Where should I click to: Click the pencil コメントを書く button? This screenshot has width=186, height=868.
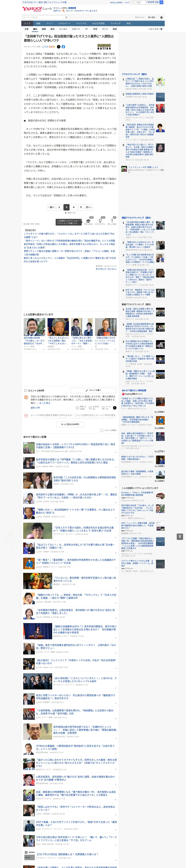pos(93,390)
